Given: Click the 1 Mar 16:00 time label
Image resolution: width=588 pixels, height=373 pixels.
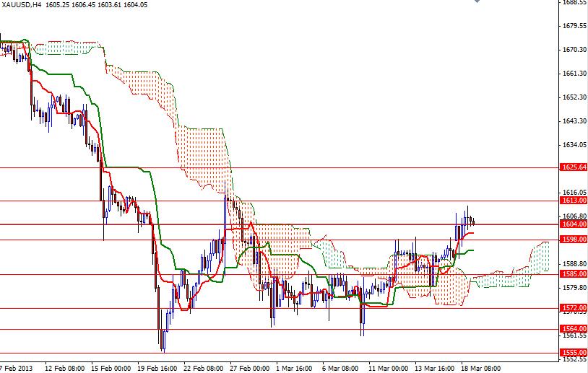Looking at the screenshot, I should 295,368.
